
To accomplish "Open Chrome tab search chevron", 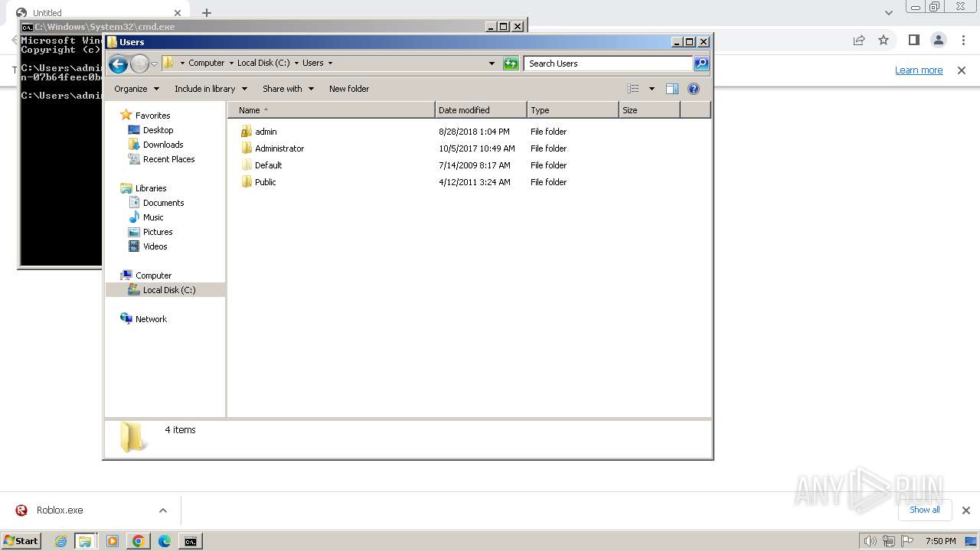I will coord(889,13).
